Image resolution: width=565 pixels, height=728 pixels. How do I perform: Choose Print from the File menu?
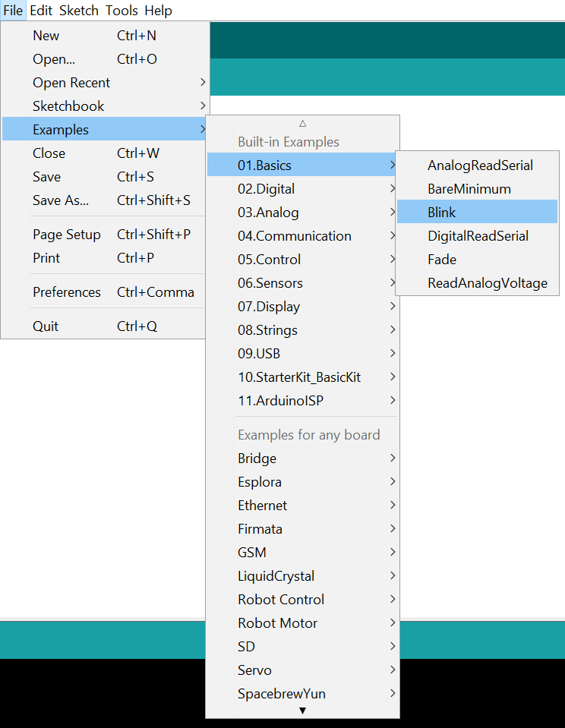coord(104,257)
